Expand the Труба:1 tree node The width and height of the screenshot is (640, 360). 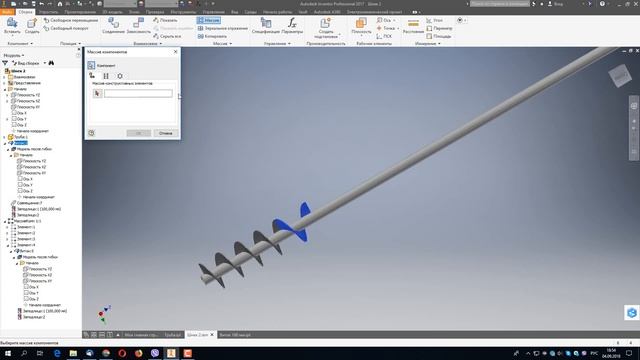pyautogui.click(x=5, y=137)
